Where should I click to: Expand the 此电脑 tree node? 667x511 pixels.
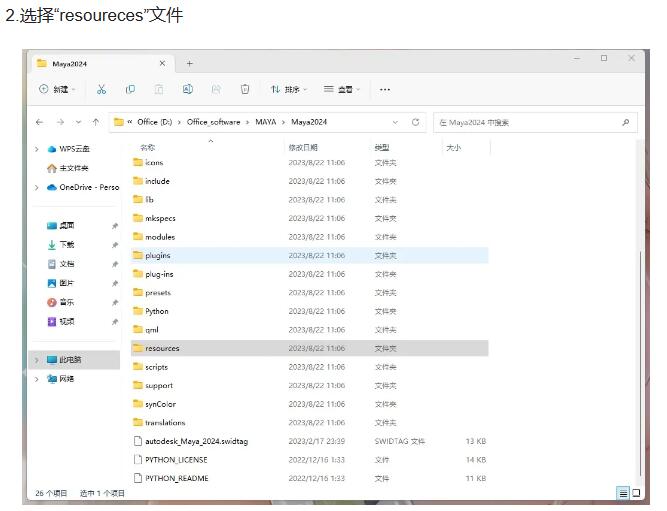pyautogui.click(x=38, y=360)
